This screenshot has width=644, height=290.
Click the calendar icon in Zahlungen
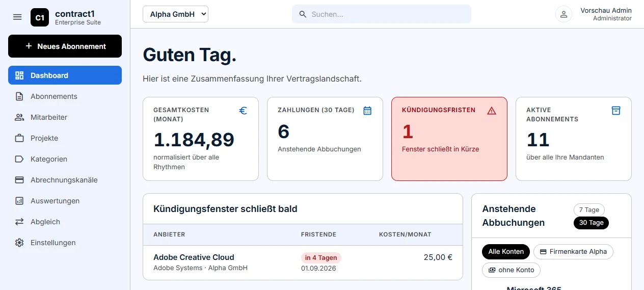tap(367, 111)
